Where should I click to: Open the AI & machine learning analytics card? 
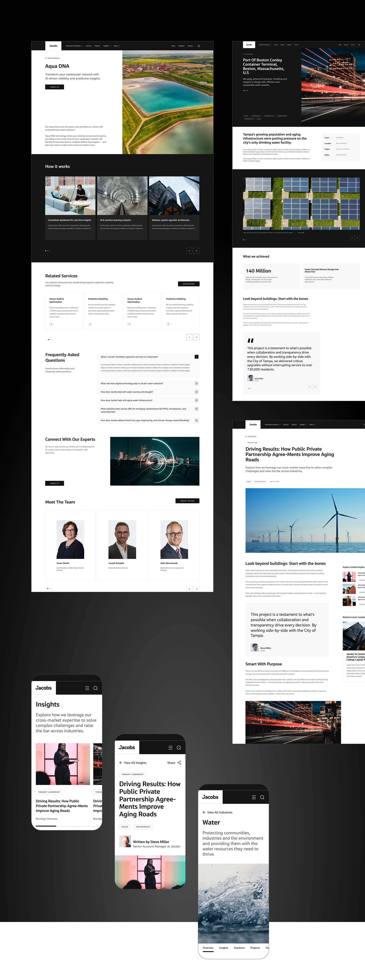(x=122, y=208)
